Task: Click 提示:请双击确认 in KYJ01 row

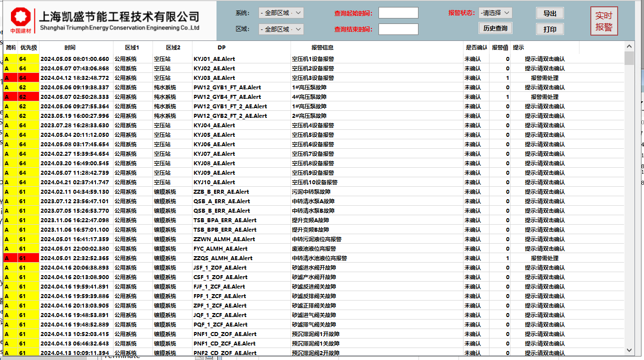Action: coord(544,59)
